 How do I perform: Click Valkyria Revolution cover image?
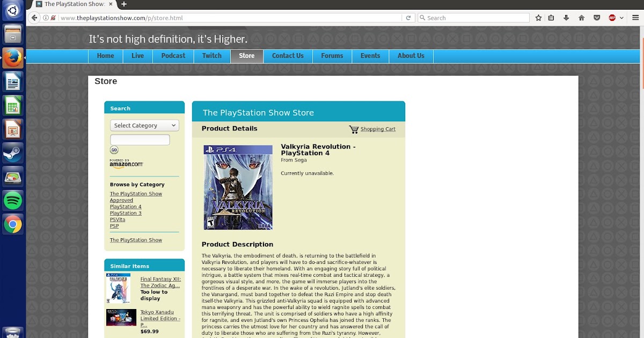click(x=238, y=187)
